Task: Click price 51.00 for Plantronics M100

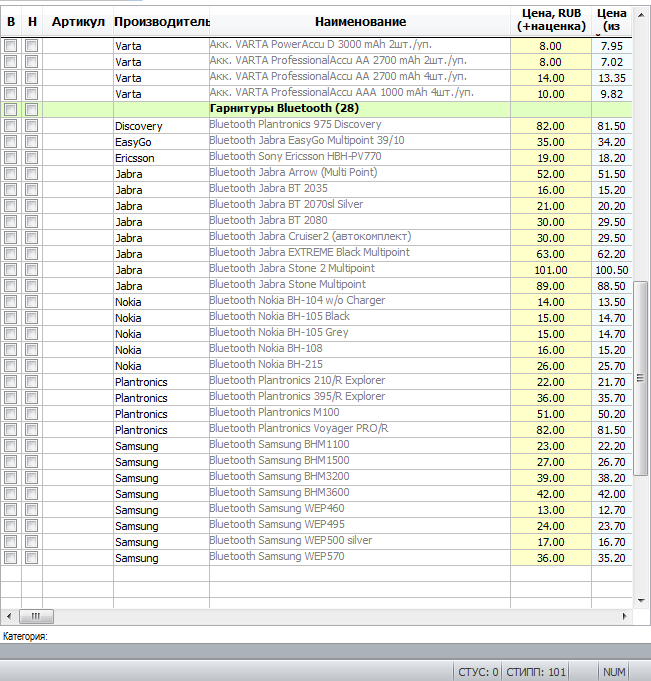Action: pyautogui.click(x=551, y=414)
